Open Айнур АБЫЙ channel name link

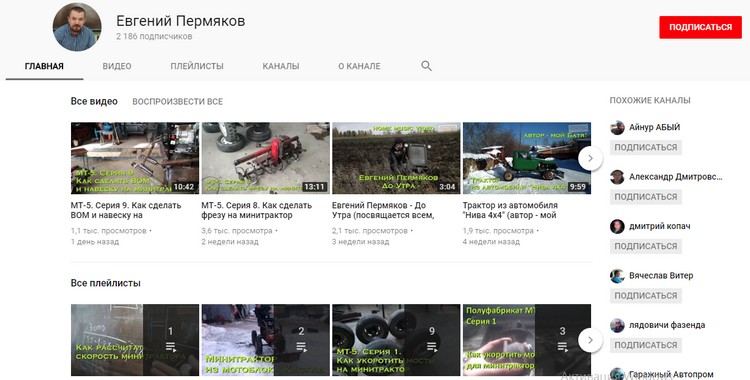(x=654, y=127)
